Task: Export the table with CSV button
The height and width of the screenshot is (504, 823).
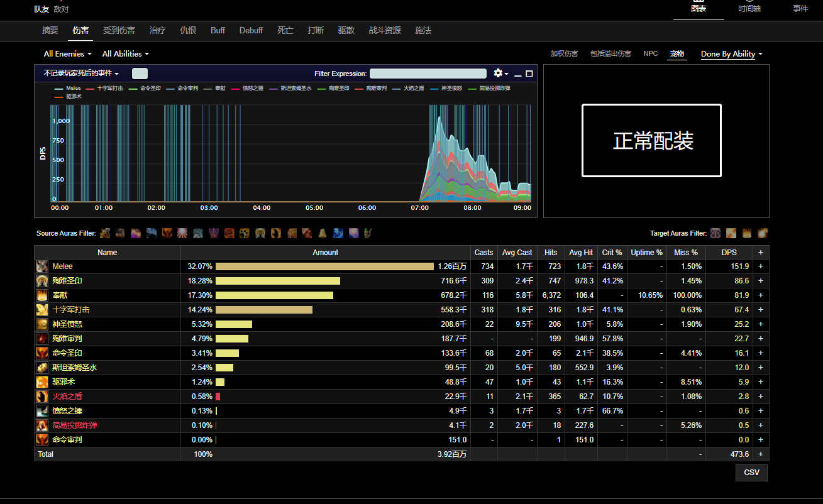Action: pyautogui.click(x=751, y=473)
